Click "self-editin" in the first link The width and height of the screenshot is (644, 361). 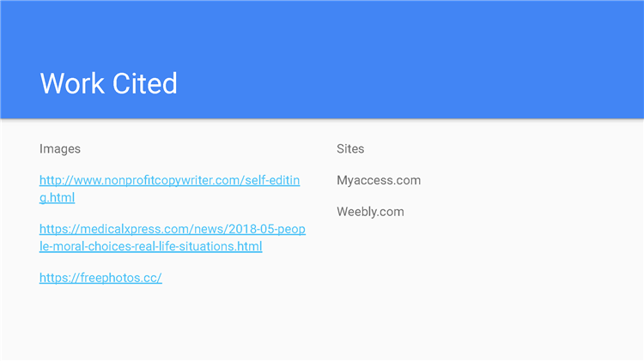pos(272,180)
